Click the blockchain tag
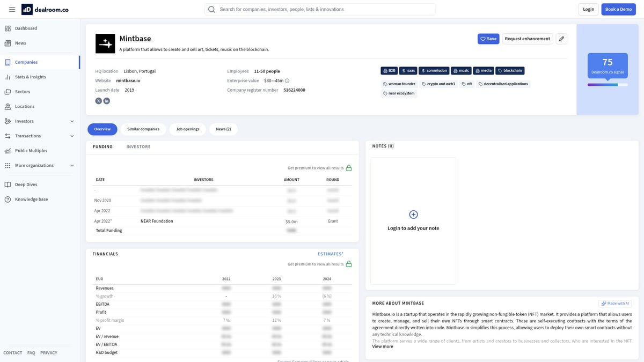644x362 pixels. 510,70
